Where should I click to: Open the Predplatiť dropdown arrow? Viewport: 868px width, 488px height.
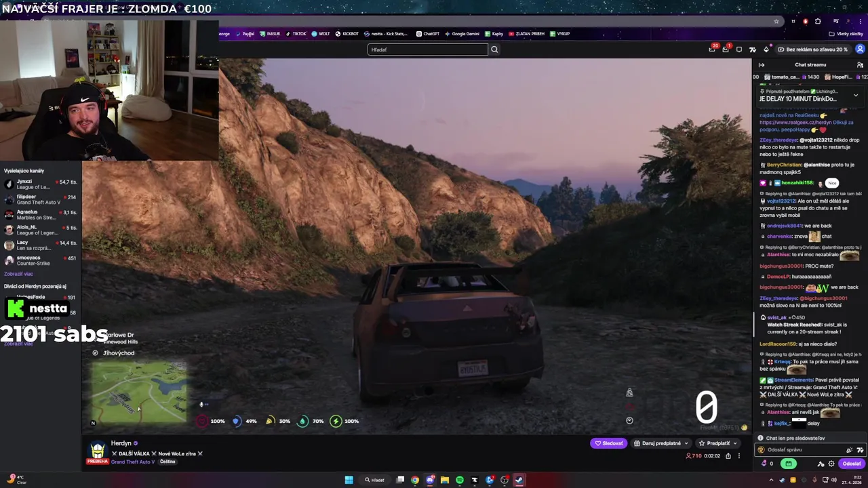735,443
